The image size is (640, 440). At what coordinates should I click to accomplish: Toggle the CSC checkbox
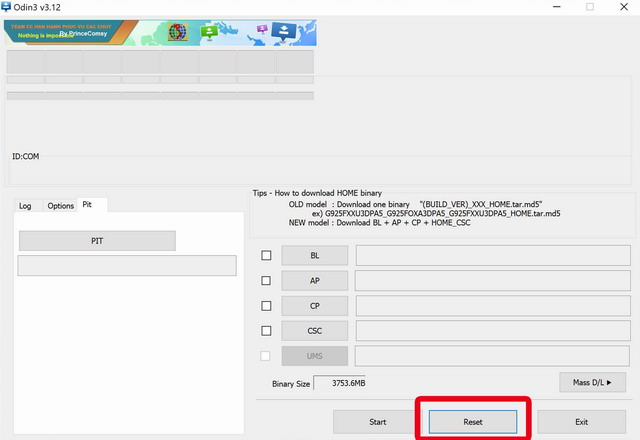coord(266,331)
